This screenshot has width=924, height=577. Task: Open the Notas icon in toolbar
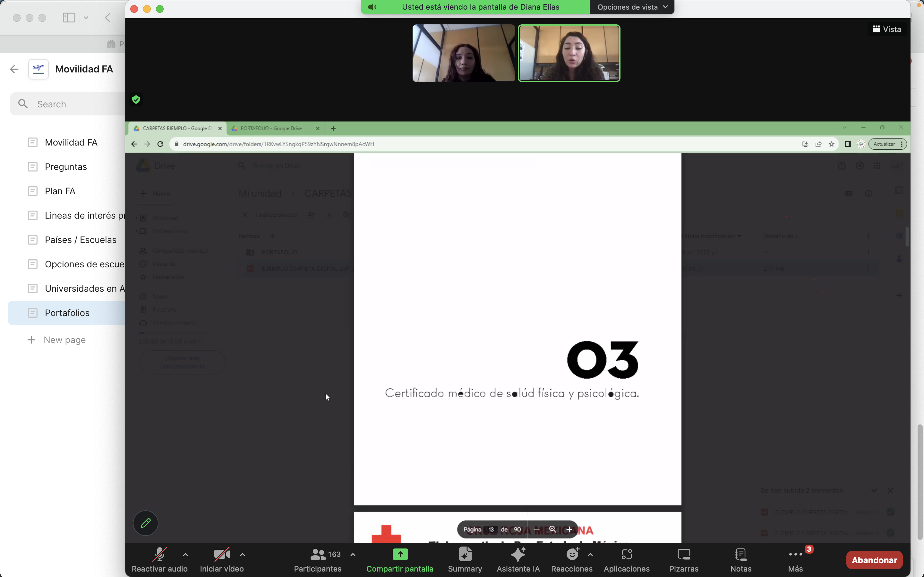point(740,559)
